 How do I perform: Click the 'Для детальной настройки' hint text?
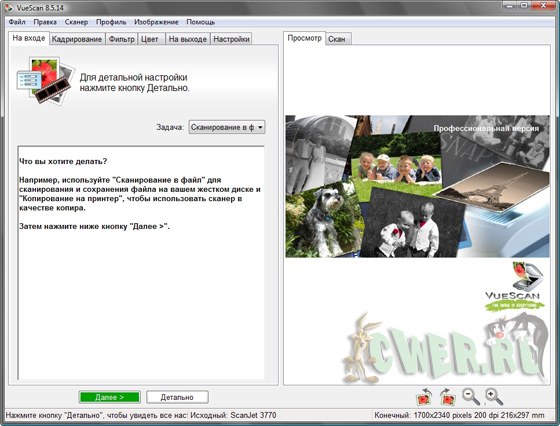pyautogui.click(x=133, y=77)
